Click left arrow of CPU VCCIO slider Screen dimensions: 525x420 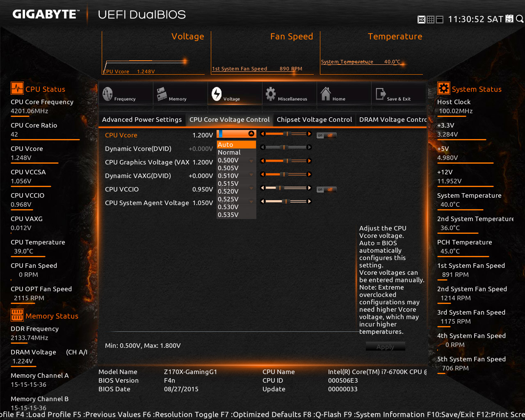263,188
